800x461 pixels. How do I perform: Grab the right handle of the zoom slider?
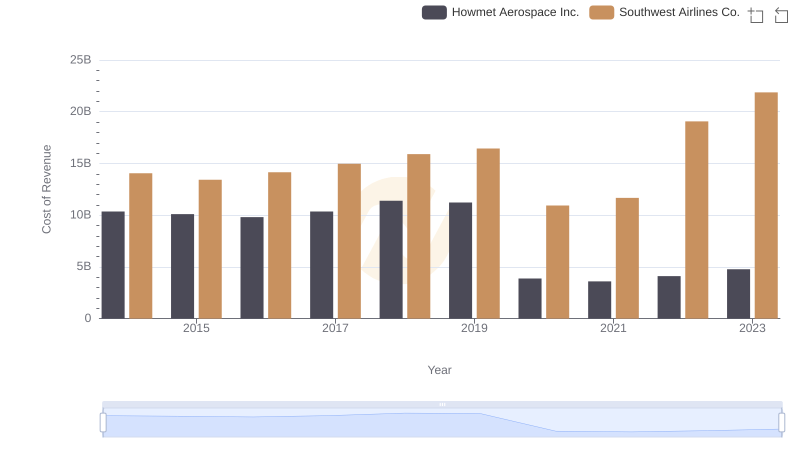[782, 423]
